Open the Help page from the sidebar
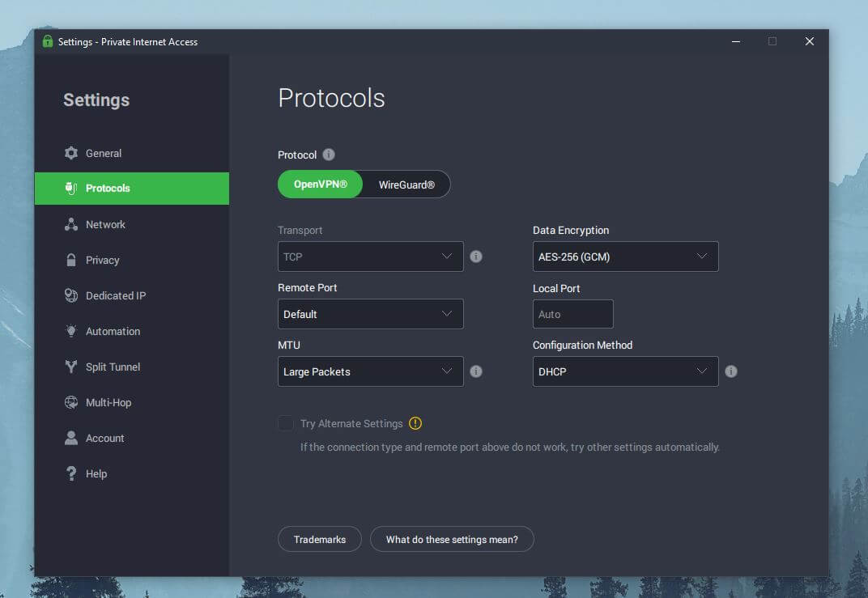This screenshot has height=598, width=868. [x=132, y=473]
